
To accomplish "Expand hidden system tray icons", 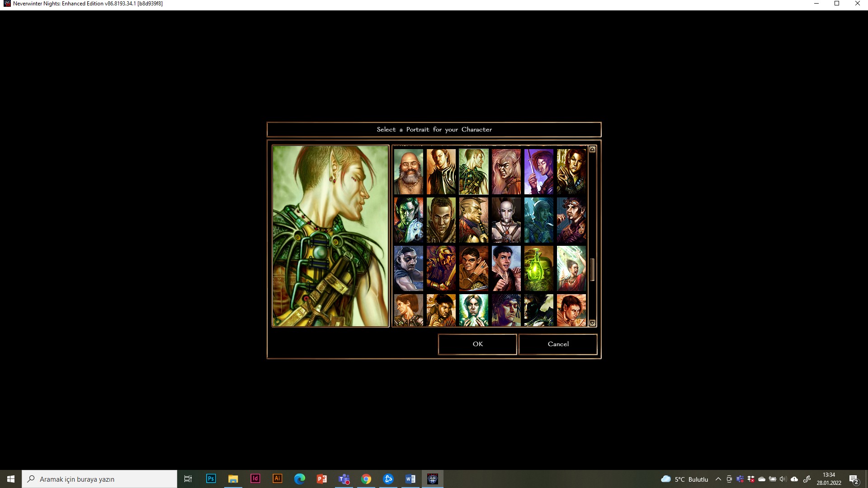I will click(718, 479).
